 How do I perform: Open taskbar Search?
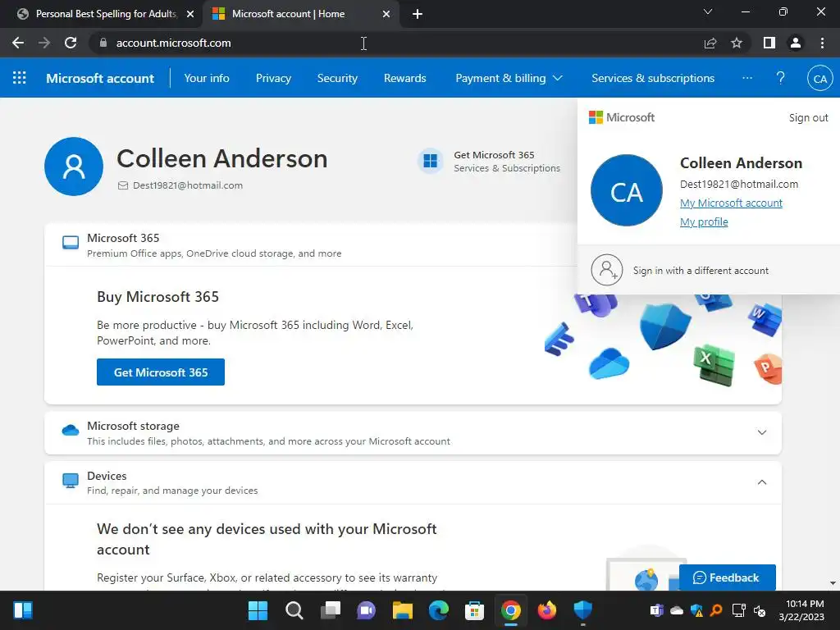click(294, 610)
